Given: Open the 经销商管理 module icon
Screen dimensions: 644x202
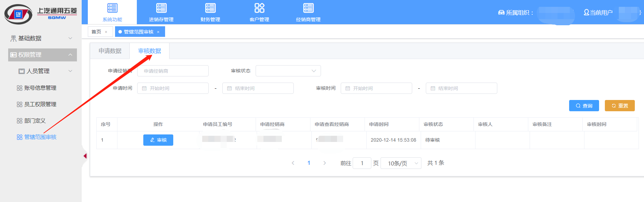Looking at the screenshot, I should pyautogui.click(x=308, y=8).
